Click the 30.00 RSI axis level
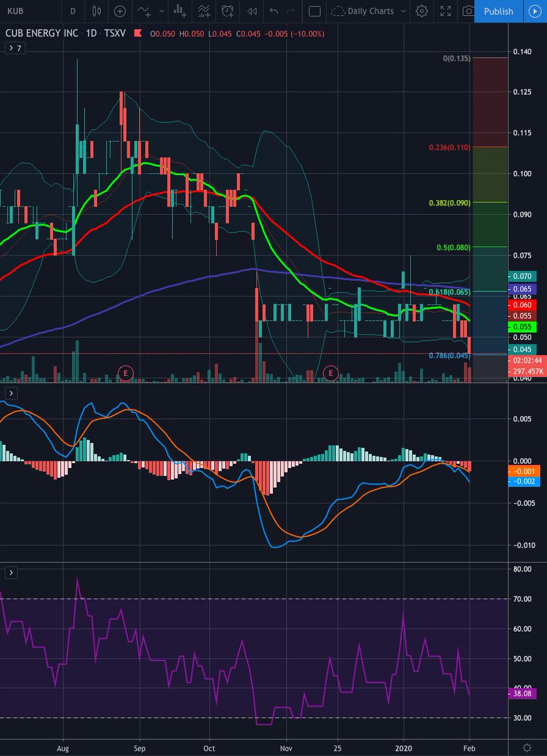The height and width of the screenshot is (756, 547). point(523,718)
